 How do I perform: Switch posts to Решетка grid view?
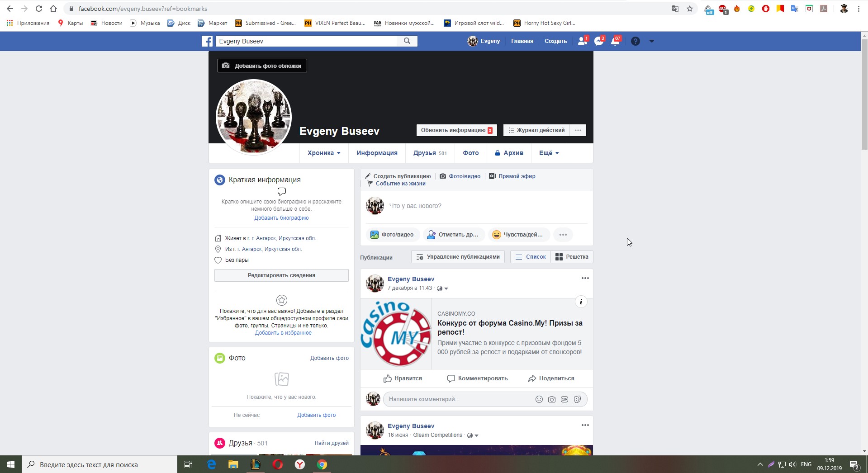click(572, 257)
